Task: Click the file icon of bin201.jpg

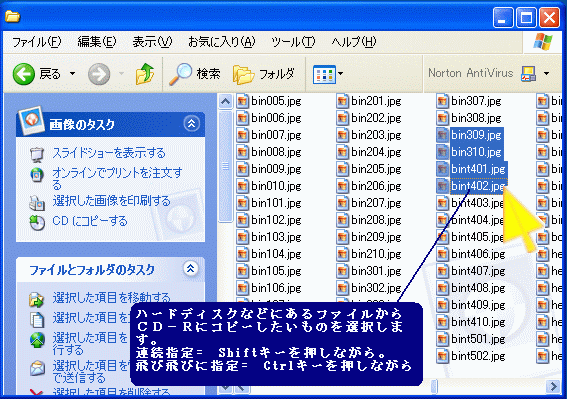Action: coord(342,101)
